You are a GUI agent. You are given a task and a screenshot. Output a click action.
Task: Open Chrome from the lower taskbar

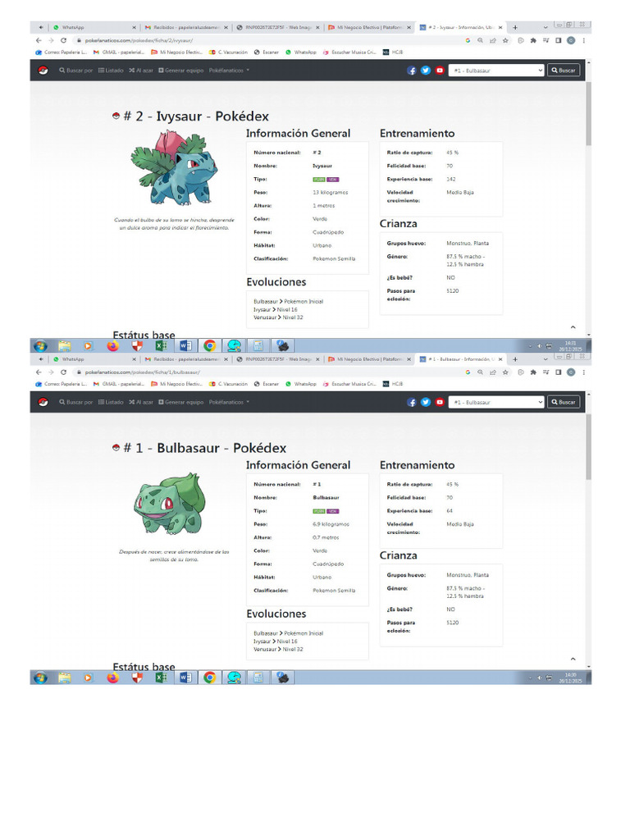209,677
